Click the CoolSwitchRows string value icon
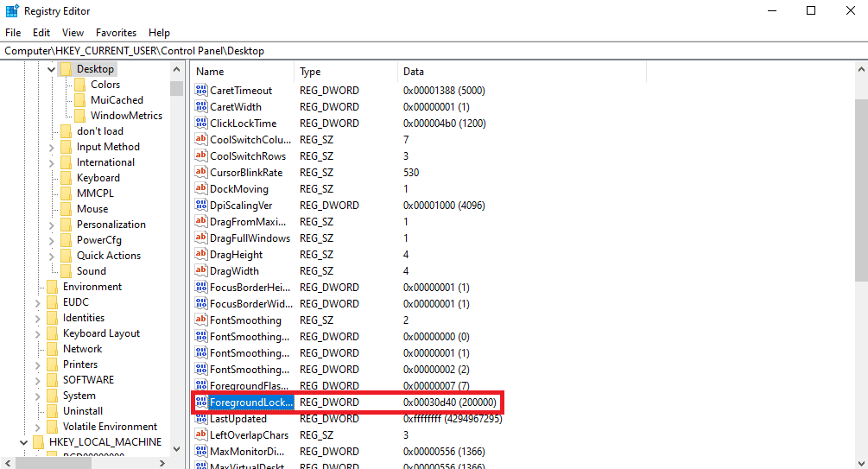The image size is (868, 469). click(x=201, y=155)
